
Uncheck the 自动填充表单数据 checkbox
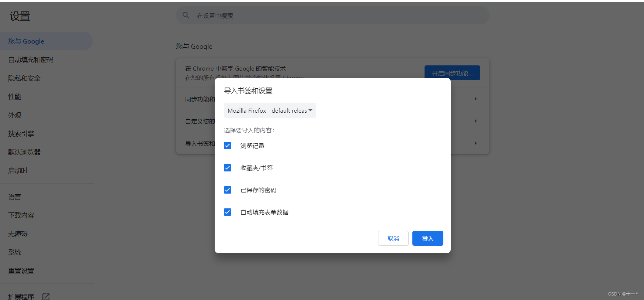228,212
